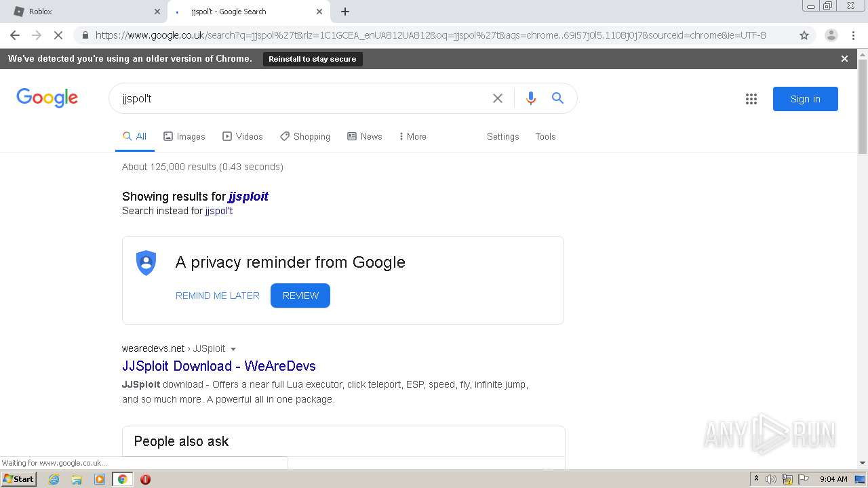
Task: Click the scrollbar down arrow
Action: coord(863,463)
